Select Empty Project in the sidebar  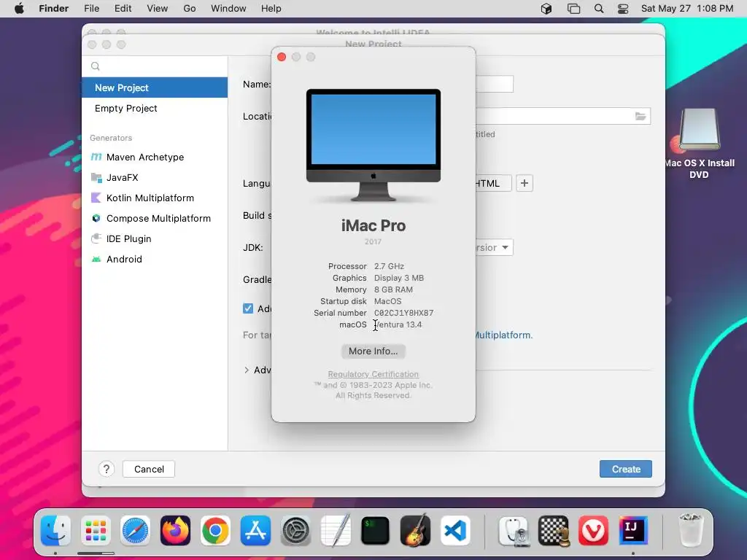click(155, 108)
